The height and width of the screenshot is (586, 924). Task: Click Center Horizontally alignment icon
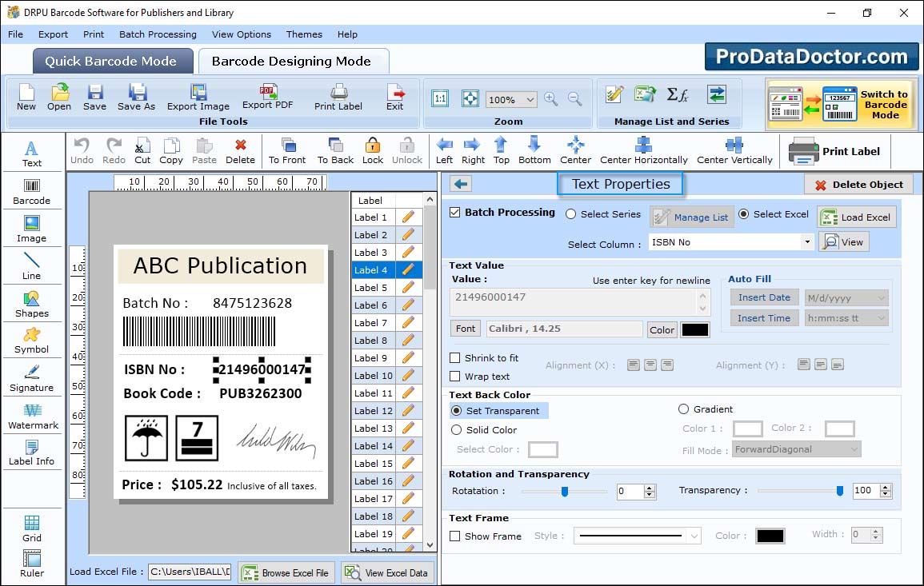coord(643,149)
